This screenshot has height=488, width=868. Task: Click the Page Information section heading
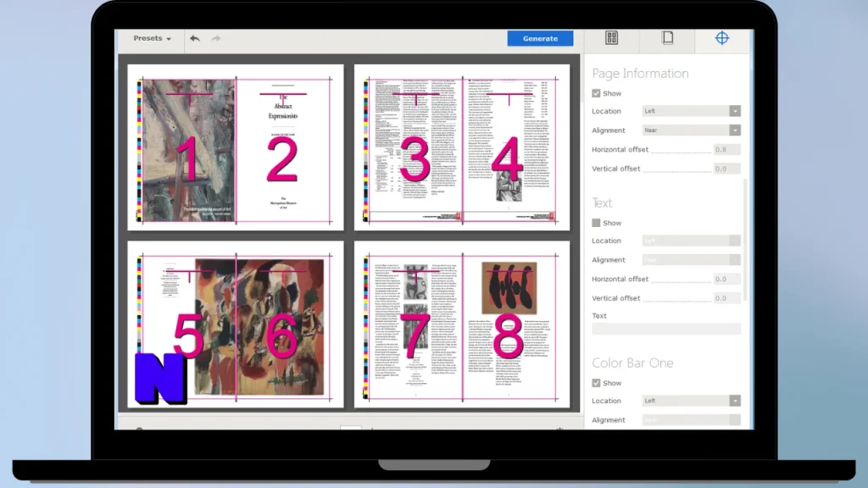(640, 73)
